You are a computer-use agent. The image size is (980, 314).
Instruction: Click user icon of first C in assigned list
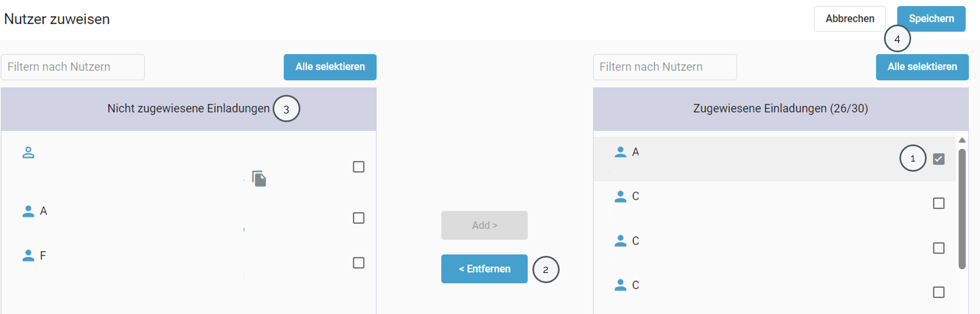click(x=620, y=196)
